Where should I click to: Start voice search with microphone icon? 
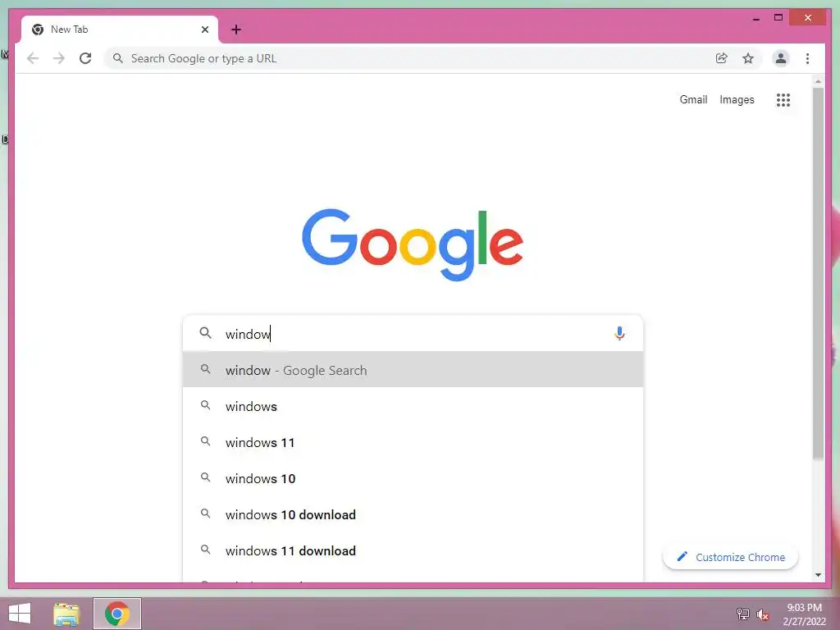click(619, 334)
